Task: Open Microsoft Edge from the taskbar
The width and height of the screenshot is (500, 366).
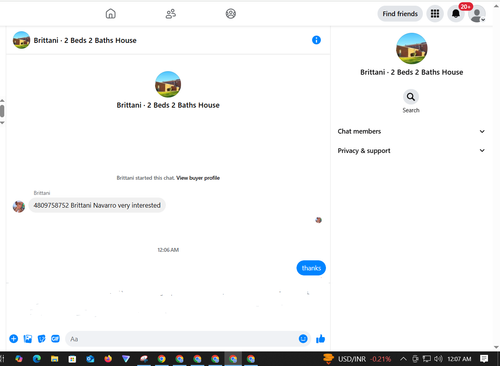Action: (37, 359)
